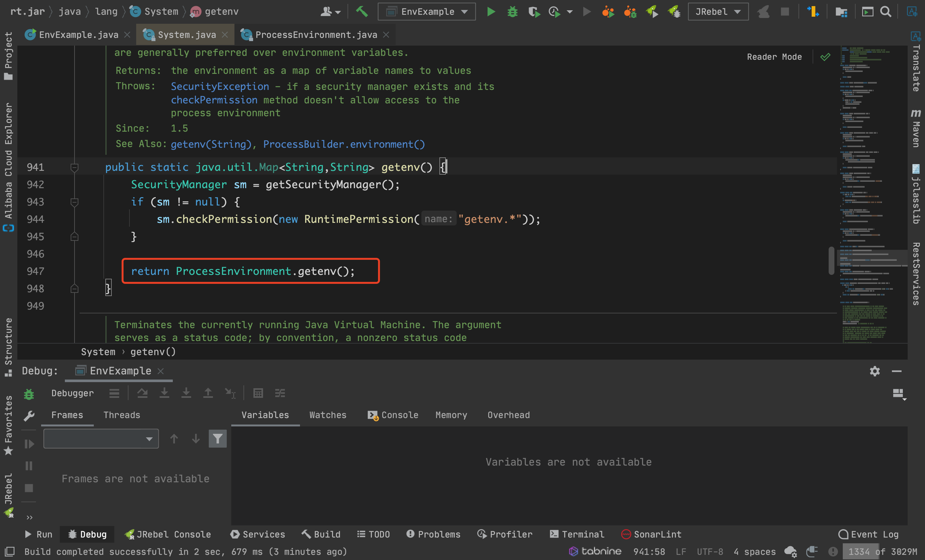The image size is (925, 560).
Task: Click the empty thread selector combo box
Action: pyautogui.click(x=101, y=438)
